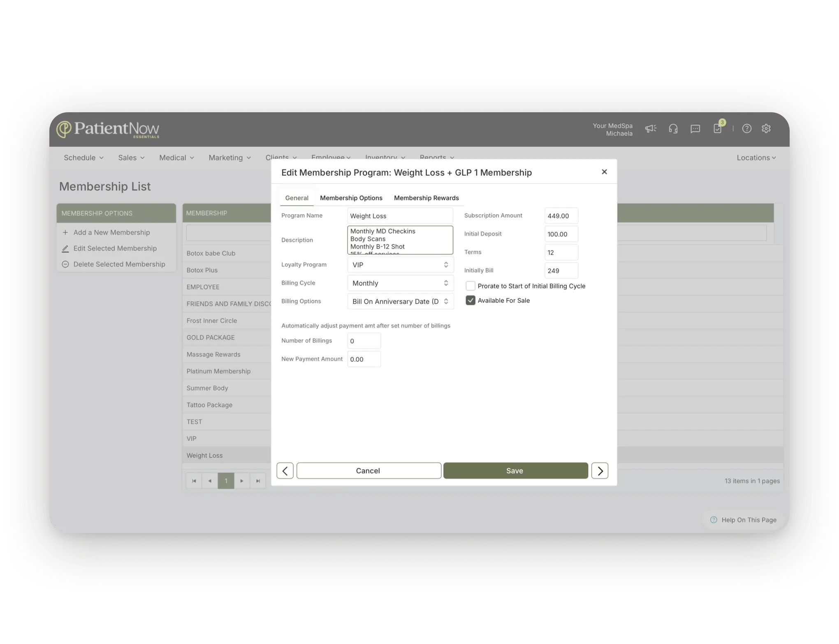839x644 pixels.
Task: Open the Loyalty Program dropdown
Action: click(x=401, y=265)
